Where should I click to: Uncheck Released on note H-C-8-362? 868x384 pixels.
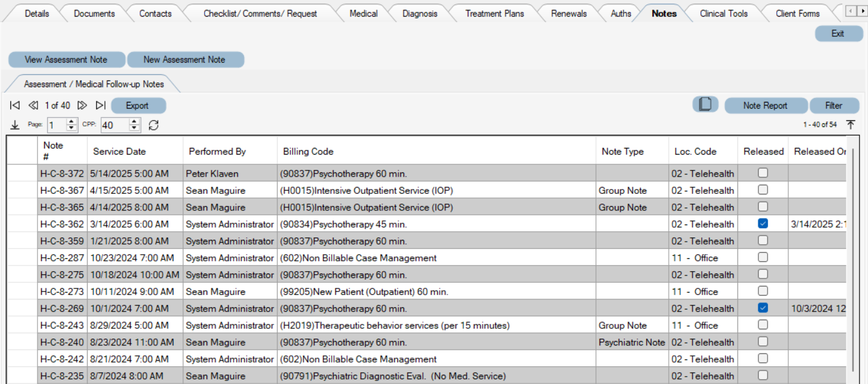click(x=763, y=223)
